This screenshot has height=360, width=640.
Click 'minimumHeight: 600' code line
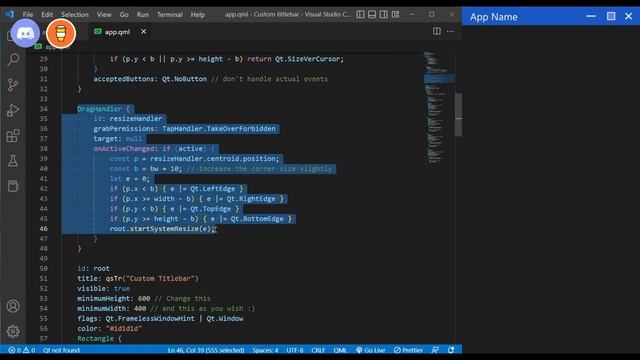(113, 298)
